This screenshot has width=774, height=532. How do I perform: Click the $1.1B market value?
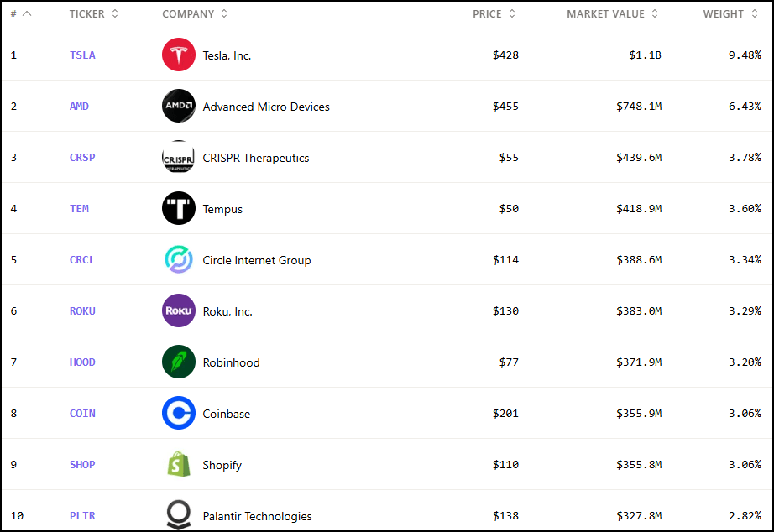[x=646, y=55]
